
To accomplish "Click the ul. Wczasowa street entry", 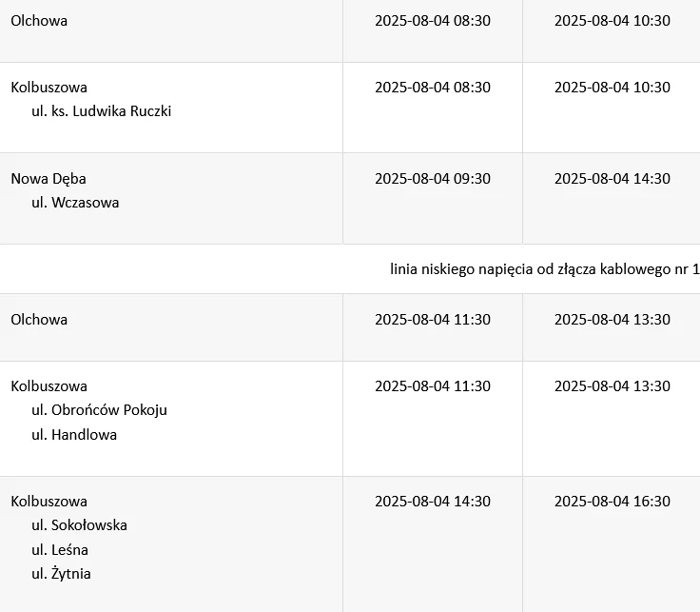I will coord(75,203).
